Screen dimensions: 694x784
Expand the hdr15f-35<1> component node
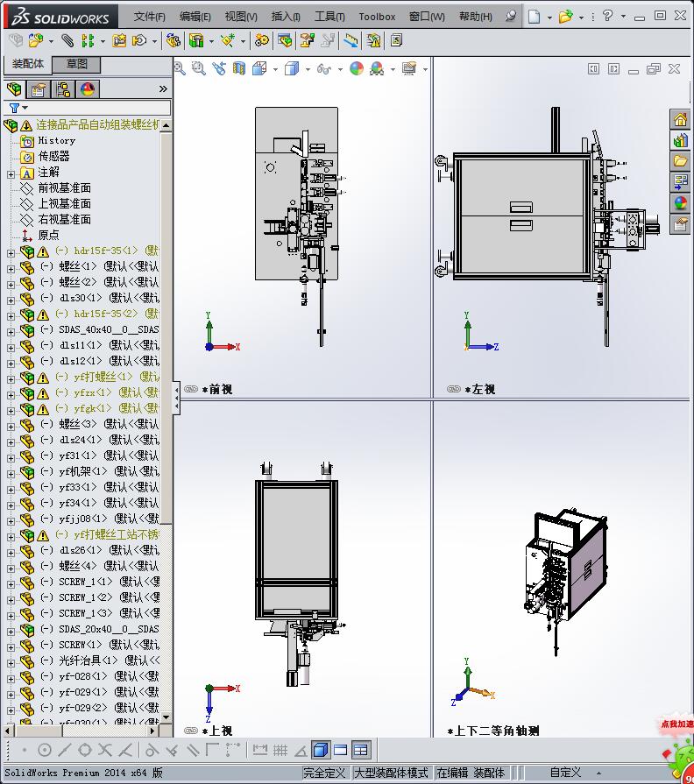point(11,253)
